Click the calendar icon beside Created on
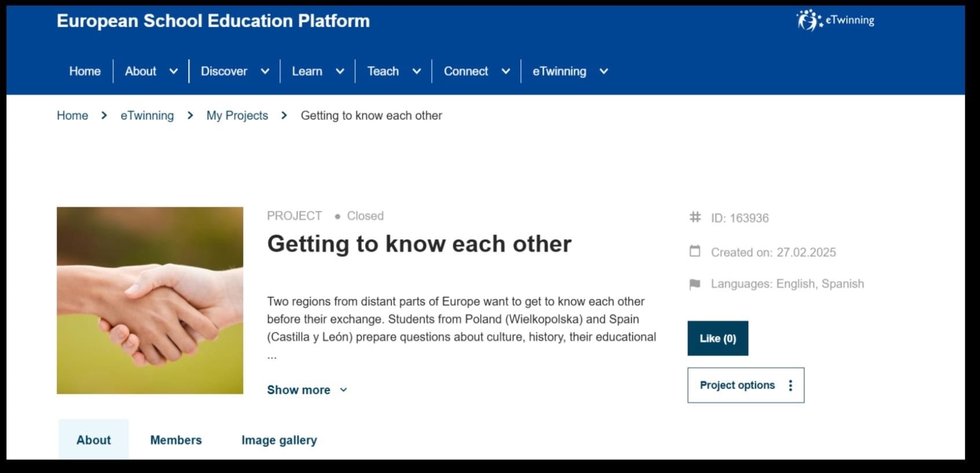 pos(695,251)
